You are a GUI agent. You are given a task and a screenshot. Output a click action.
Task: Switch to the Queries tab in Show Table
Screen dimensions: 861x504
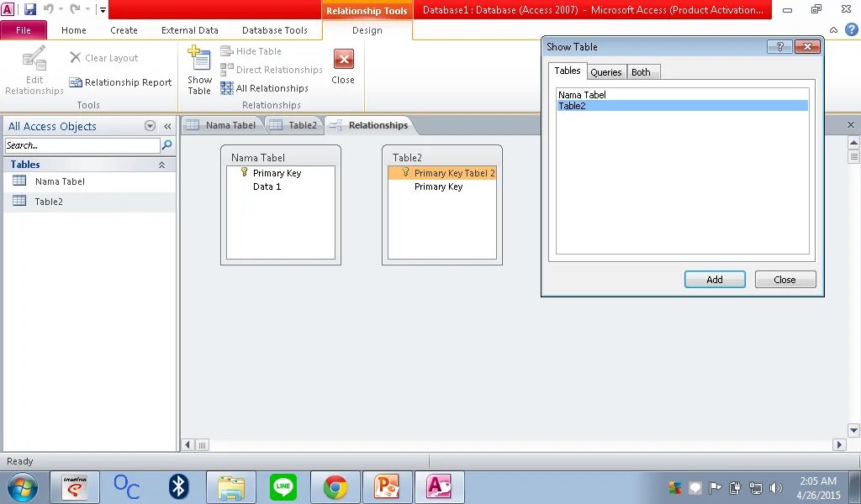tap(606, 72)
